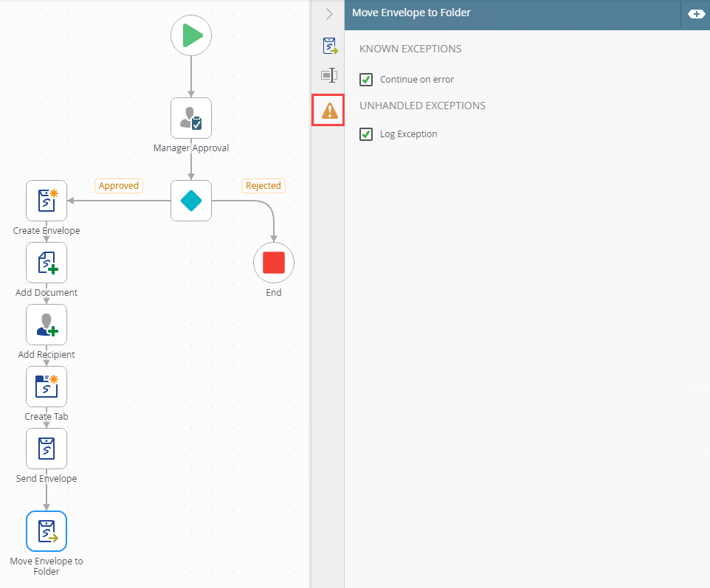Uncheck the Continue on error checkbox
Viewport: 710px width, 588px height.
[x=366, y=80]
